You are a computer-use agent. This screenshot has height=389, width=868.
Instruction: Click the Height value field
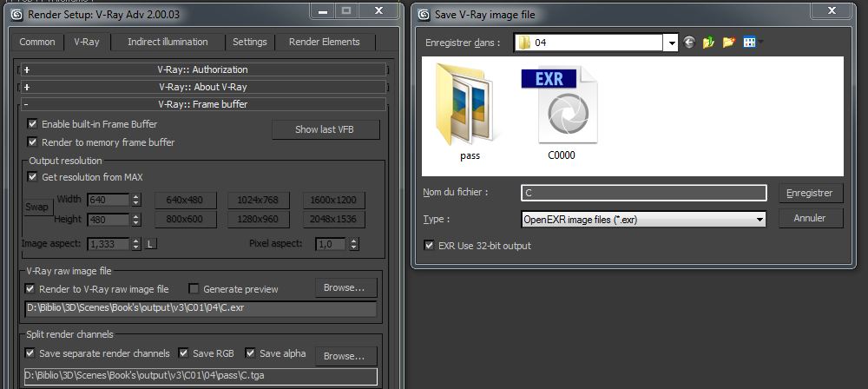[x=108, y=220]
